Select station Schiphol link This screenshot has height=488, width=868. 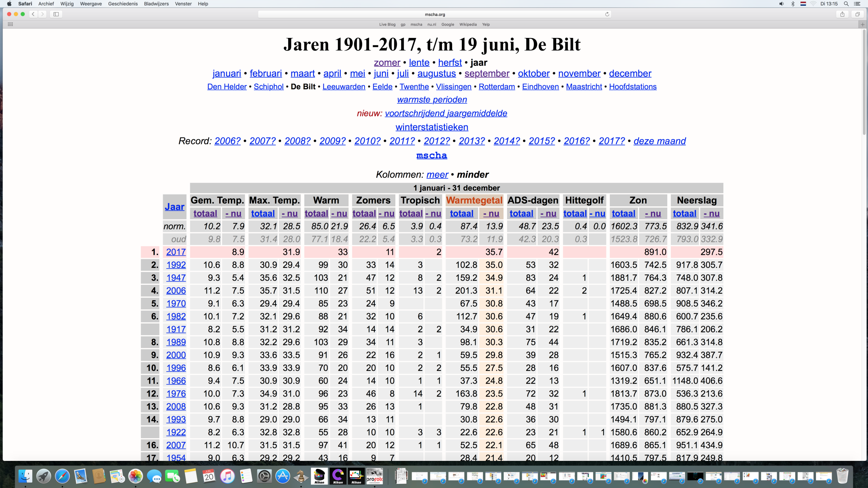pos(269,87)
